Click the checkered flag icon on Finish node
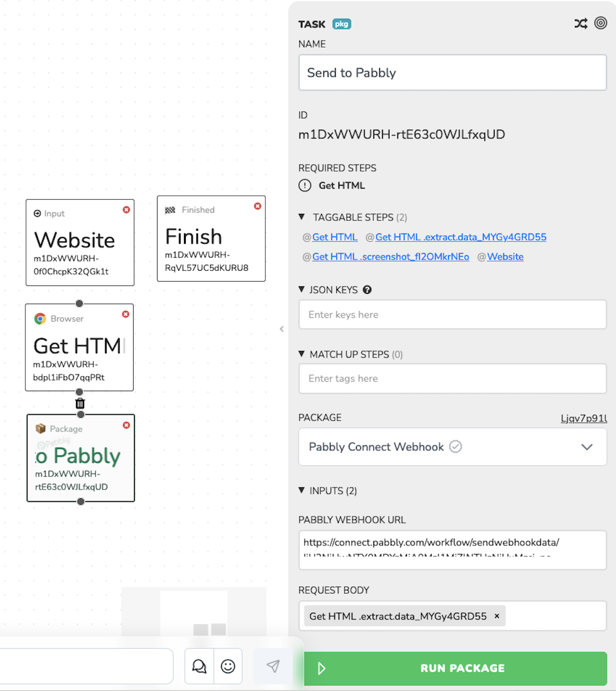Image resolution: width=616 pixels, height=691 pixels. click(170, 210)
